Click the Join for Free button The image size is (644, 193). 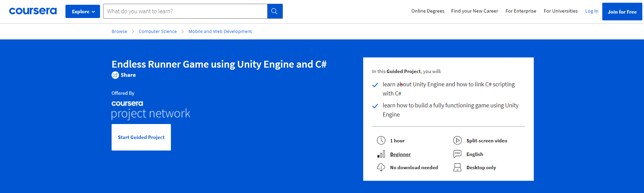[622, 12]
